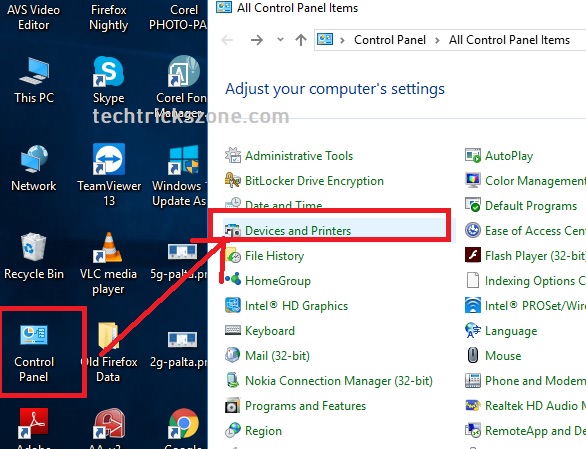
Task: Open the BitLocker Drive Encryption link
Action: pos(314,181)
